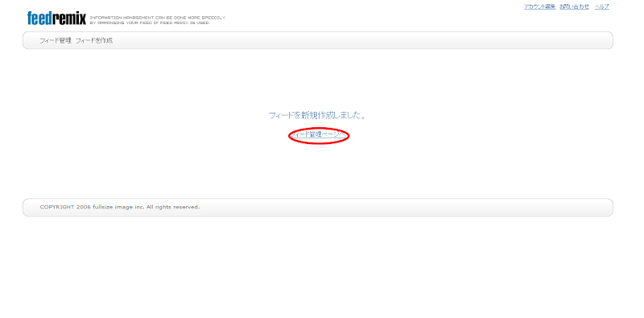Click empty space in the gray navigation bar

[361, 40]
